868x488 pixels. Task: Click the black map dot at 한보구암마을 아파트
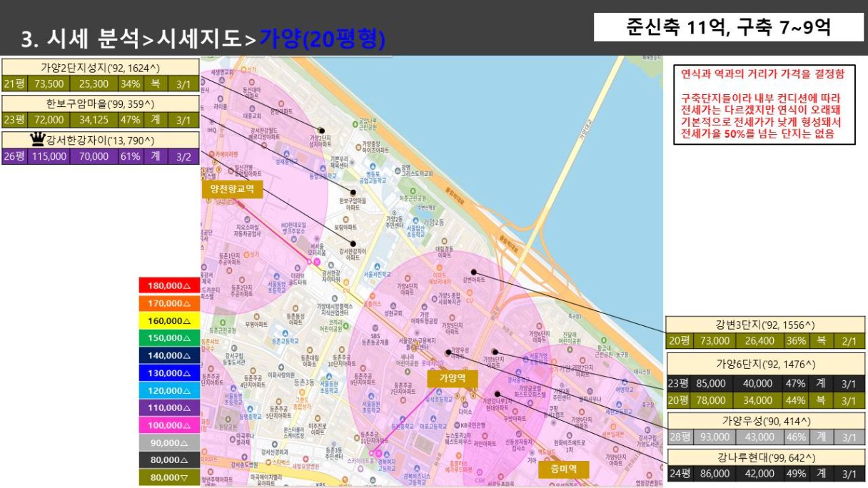[x=352, y=192]
